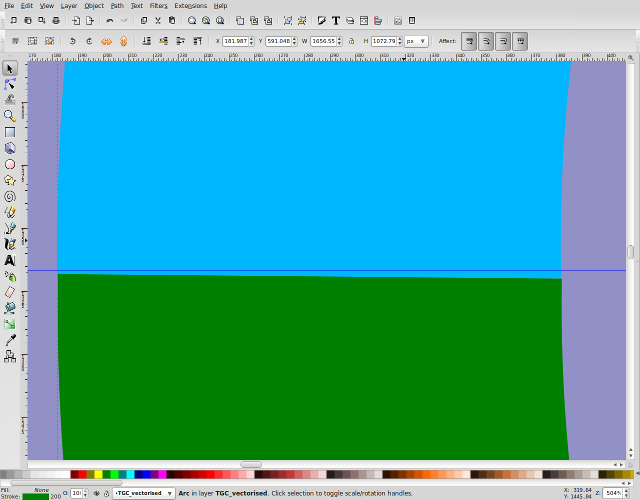Select the Text tool

(10, 260)
